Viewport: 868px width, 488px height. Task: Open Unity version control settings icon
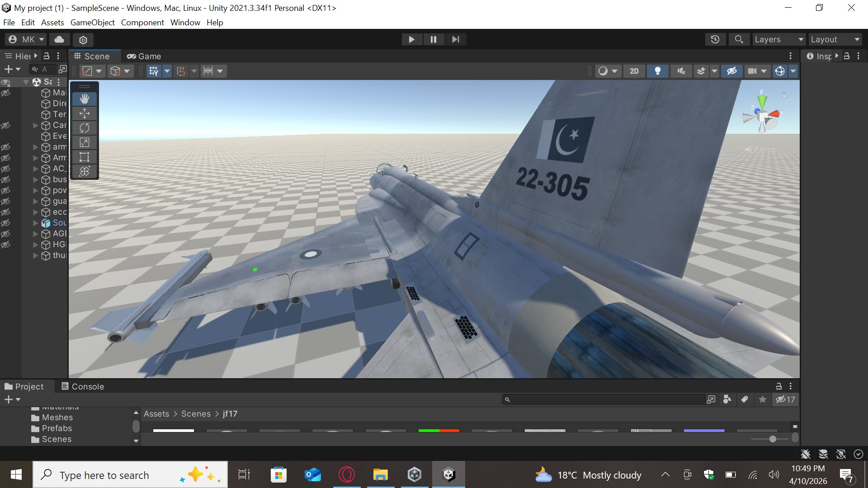pos(83,40)
